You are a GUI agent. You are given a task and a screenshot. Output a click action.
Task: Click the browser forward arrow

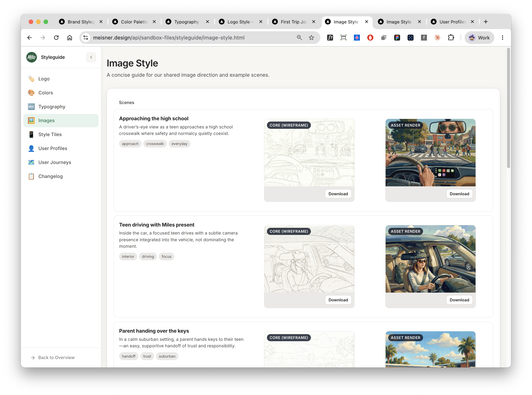click(x=43, y=38)
